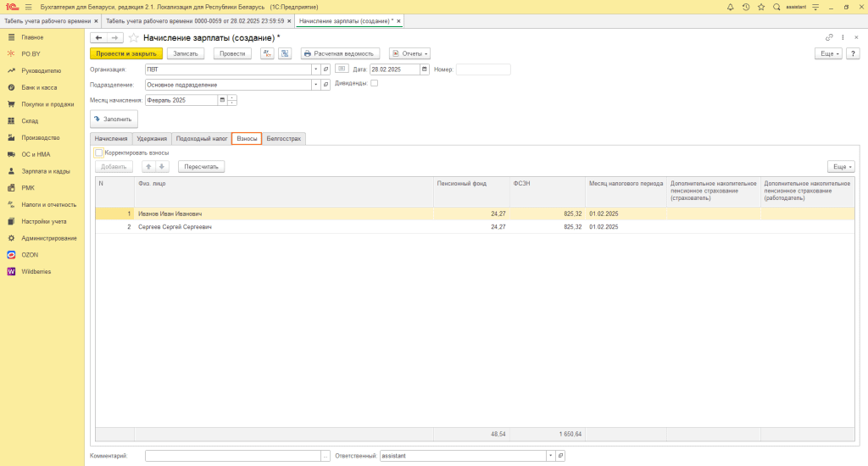Switch to the Белгосстрах tab
This screenshot has width=868, height=466.
[x=283, y=138]
